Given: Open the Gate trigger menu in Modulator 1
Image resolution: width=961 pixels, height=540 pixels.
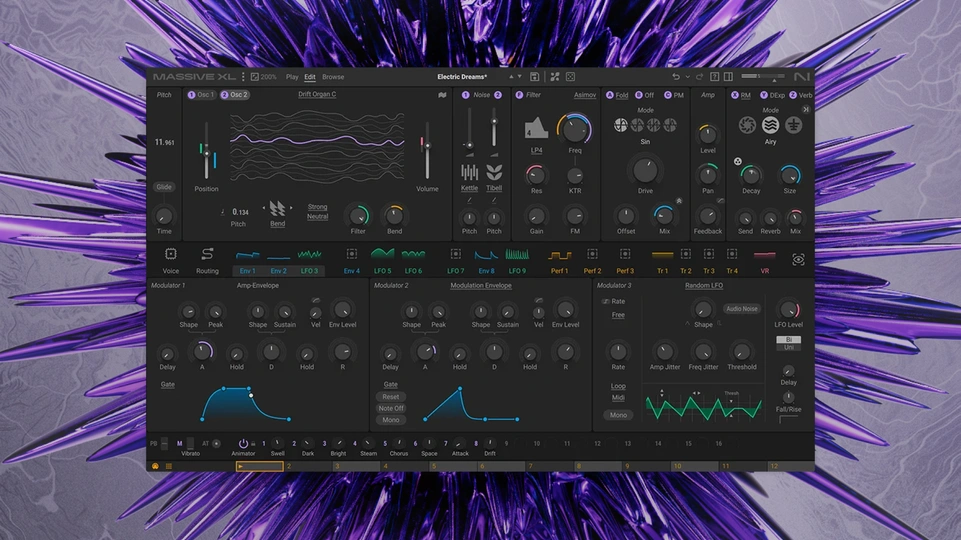Looking at the screenshot, I should [167, 384].
